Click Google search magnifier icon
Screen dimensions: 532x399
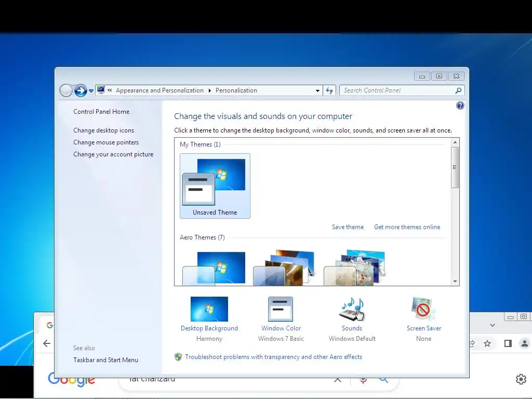384,380
